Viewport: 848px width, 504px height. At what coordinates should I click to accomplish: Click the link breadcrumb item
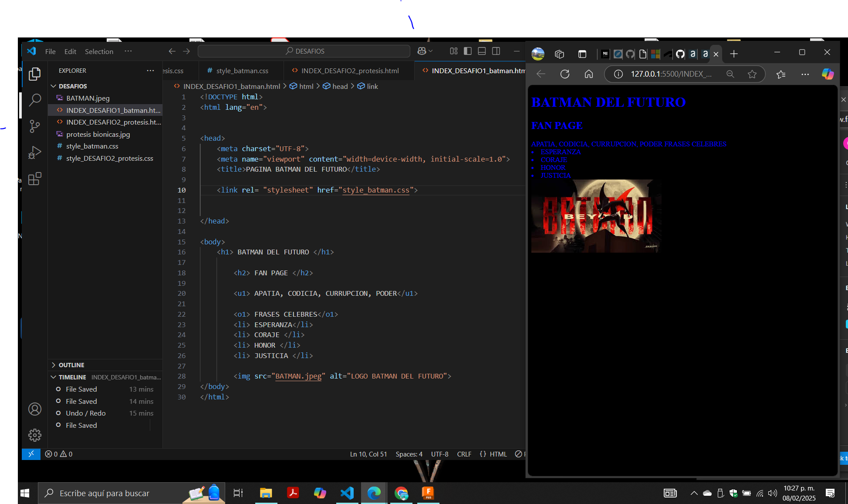click(x=372, y=86)
